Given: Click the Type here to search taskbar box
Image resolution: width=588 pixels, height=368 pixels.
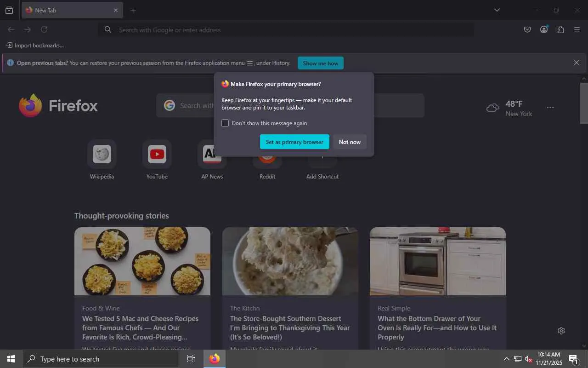Looking at the screenshot, I should coord(101,359).
